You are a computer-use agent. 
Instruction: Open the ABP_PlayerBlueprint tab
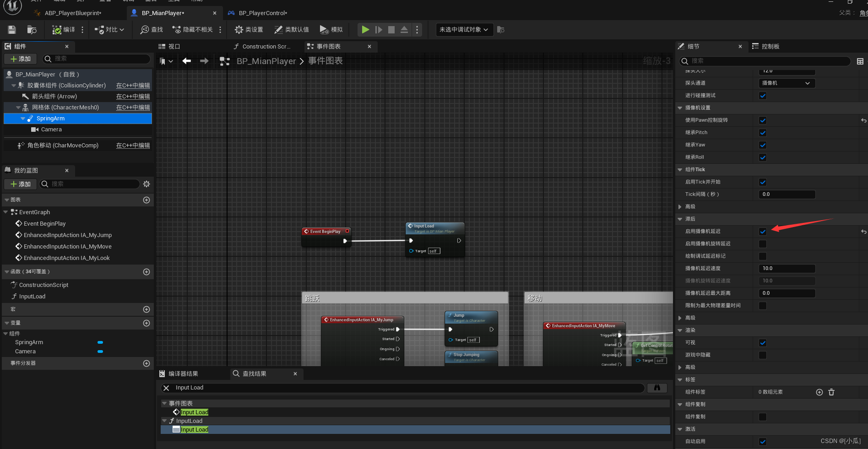tap(73, 13)
